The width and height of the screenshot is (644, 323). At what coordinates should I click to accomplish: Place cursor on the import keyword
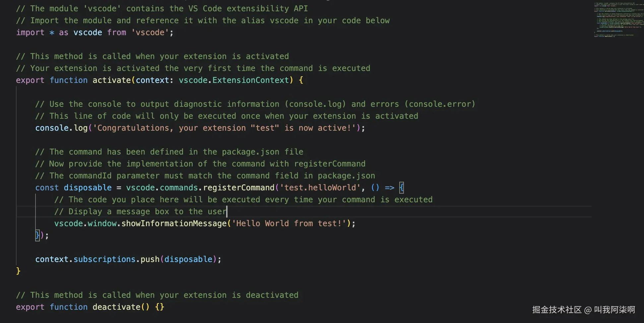(30, 32)
